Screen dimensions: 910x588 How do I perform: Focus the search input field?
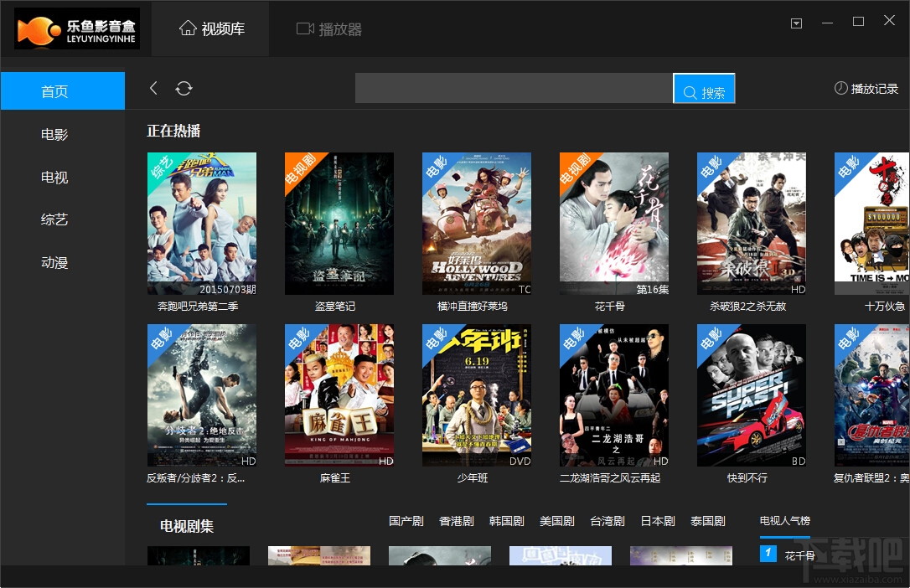pos(514,88)
